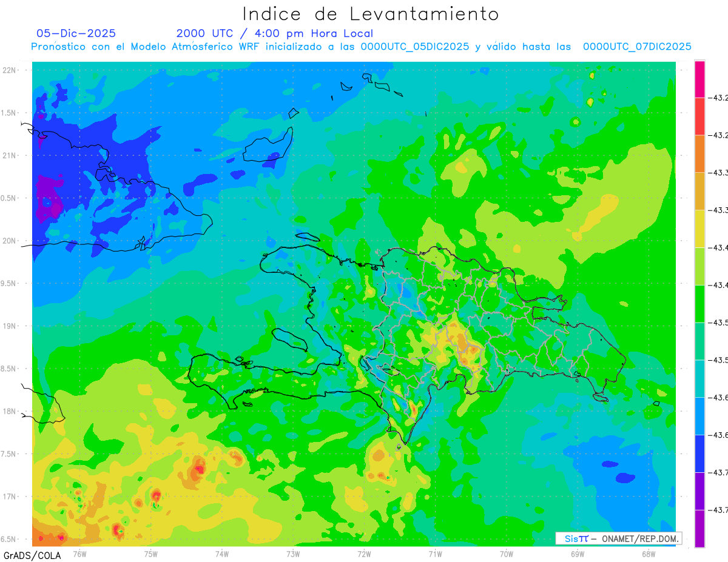Click the '68W' longitude label
The image size is (728, 562).
(648, 554)
